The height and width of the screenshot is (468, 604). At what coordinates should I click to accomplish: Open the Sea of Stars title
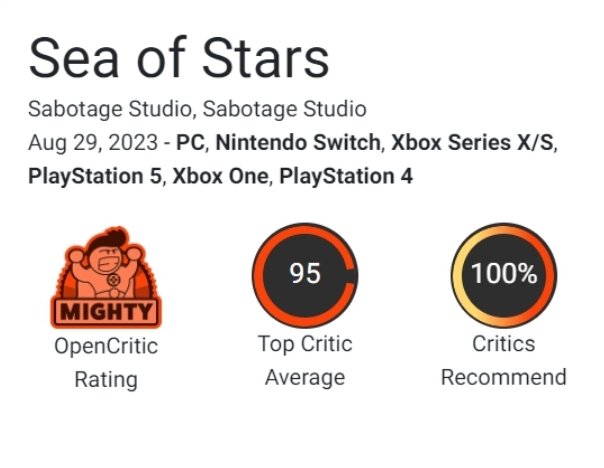179,59
